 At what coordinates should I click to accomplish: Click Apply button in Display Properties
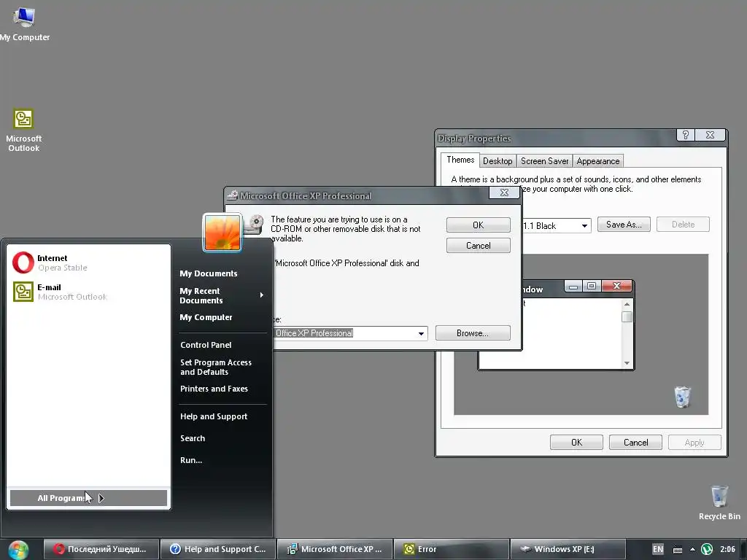[x=694, y=443]
